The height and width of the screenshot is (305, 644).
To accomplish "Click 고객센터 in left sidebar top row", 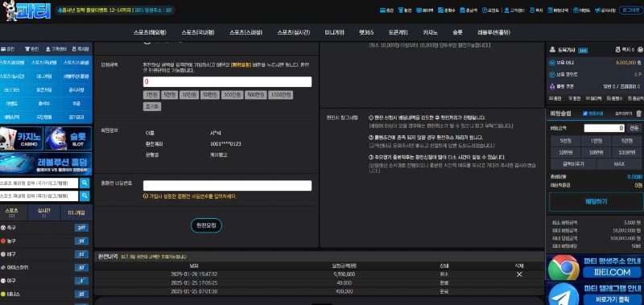I will [x=56, y=49].
